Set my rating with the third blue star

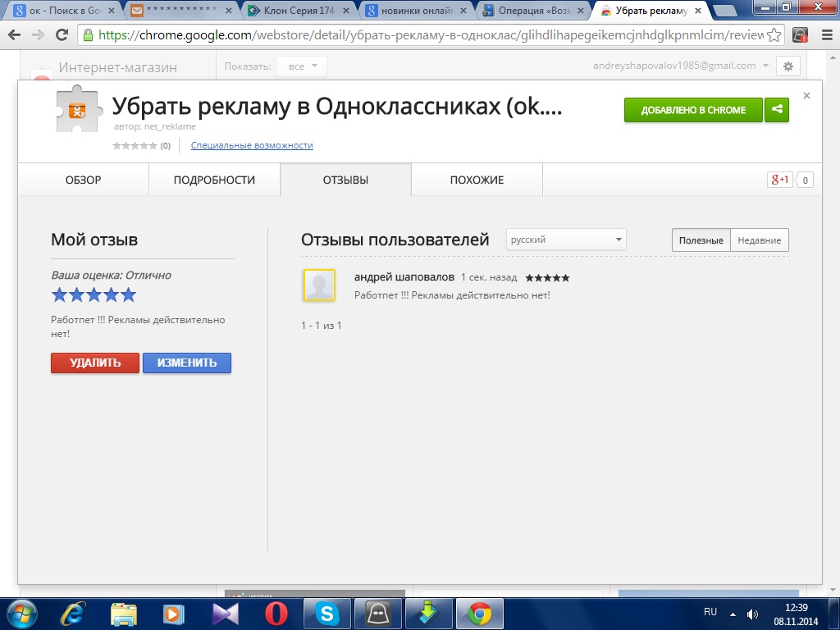(94, 294)
